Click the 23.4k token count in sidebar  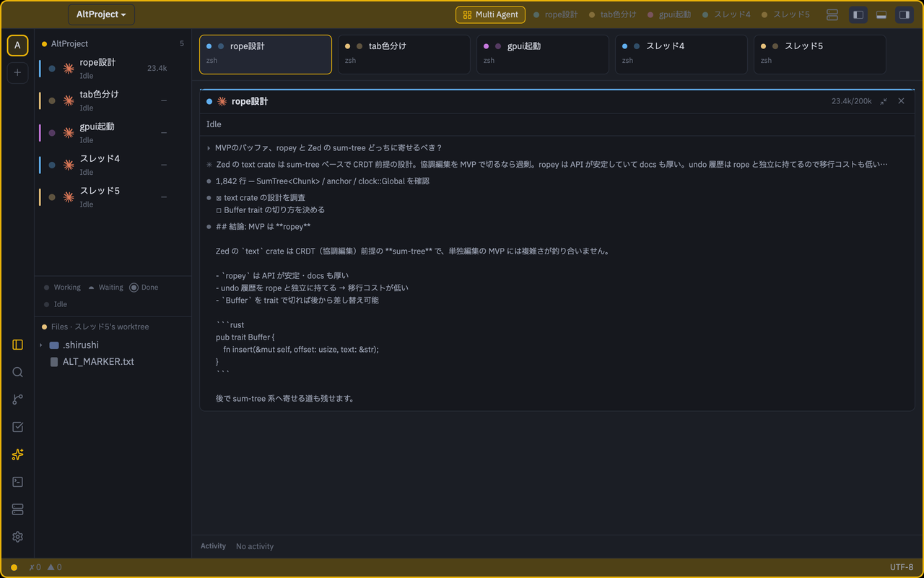[x=157, y=69]
